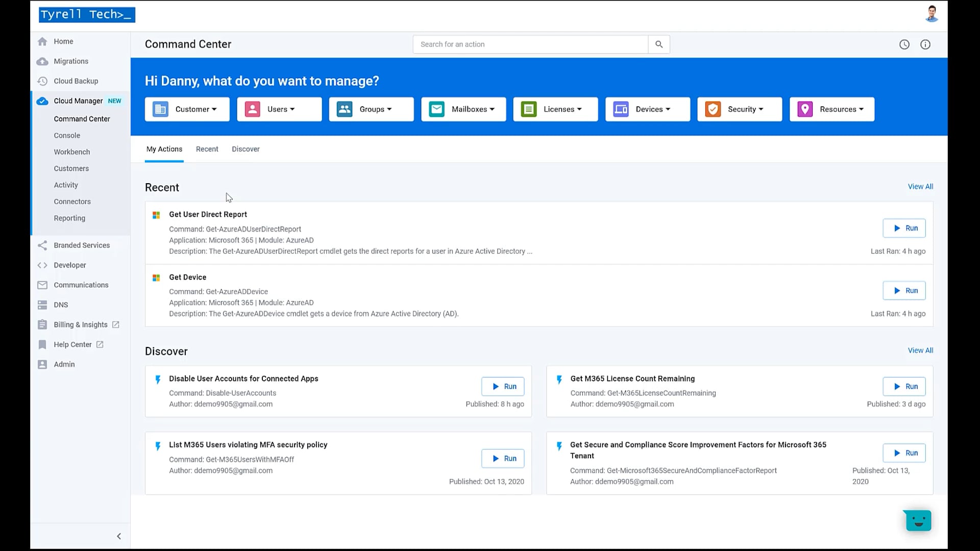
Task: Expand the Customer dropdown
Action: (187, 109)
